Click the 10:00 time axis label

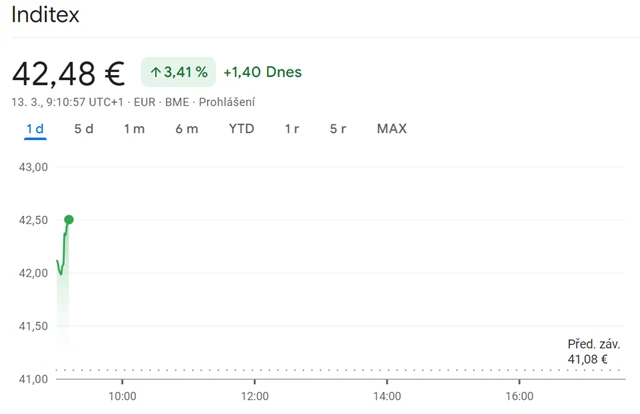pyautogui.click(x=122, y=396)
